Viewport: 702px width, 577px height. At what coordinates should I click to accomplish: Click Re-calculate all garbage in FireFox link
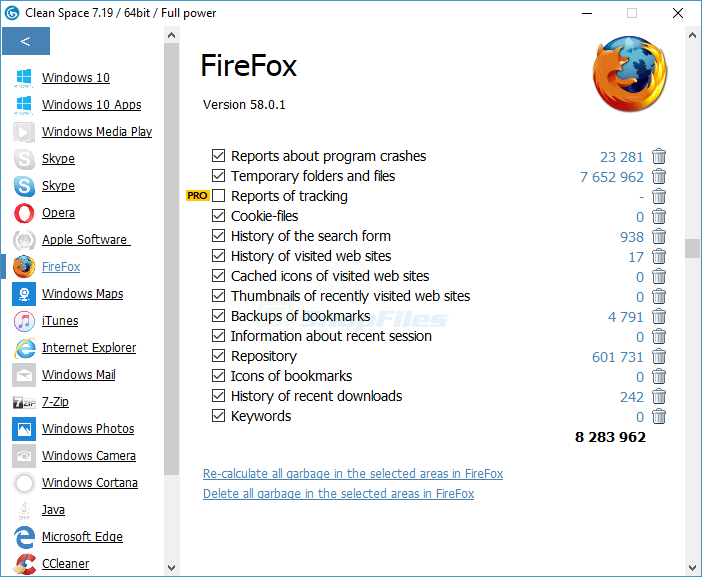tap(353, 474)
